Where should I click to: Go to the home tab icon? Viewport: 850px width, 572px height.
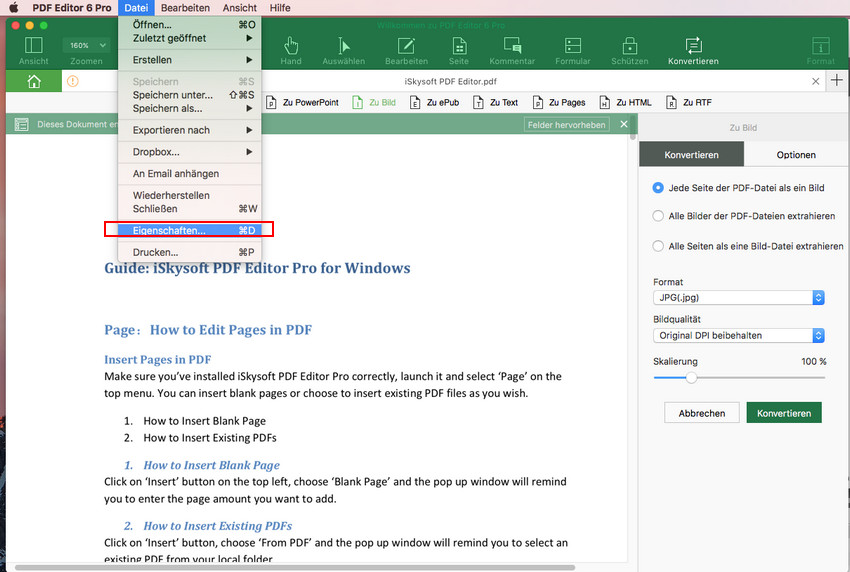tap(34, 81)
